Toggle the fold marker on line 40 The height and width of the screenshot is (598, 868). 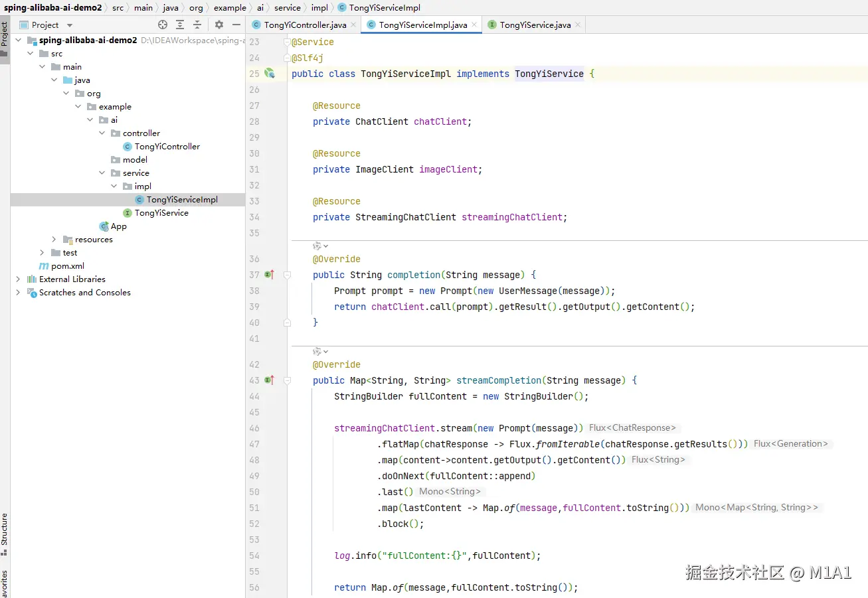click(287, 323)
